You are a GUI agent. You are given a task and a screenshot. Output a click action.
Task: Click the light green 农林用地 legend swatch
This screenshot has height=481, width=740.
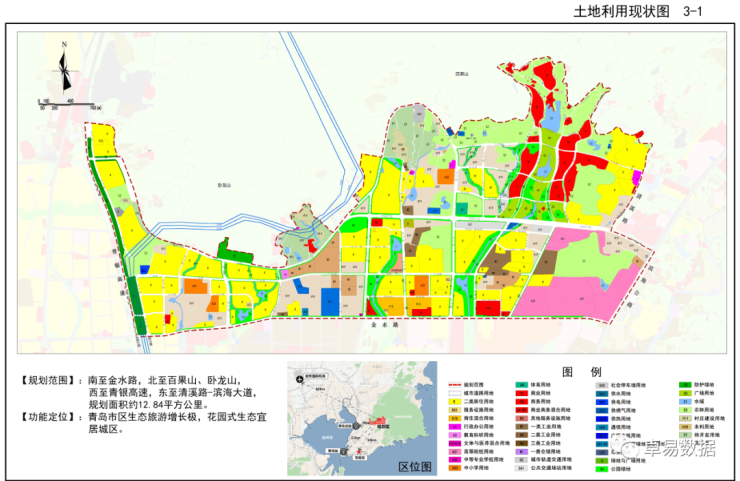click(x=685, y=410)
